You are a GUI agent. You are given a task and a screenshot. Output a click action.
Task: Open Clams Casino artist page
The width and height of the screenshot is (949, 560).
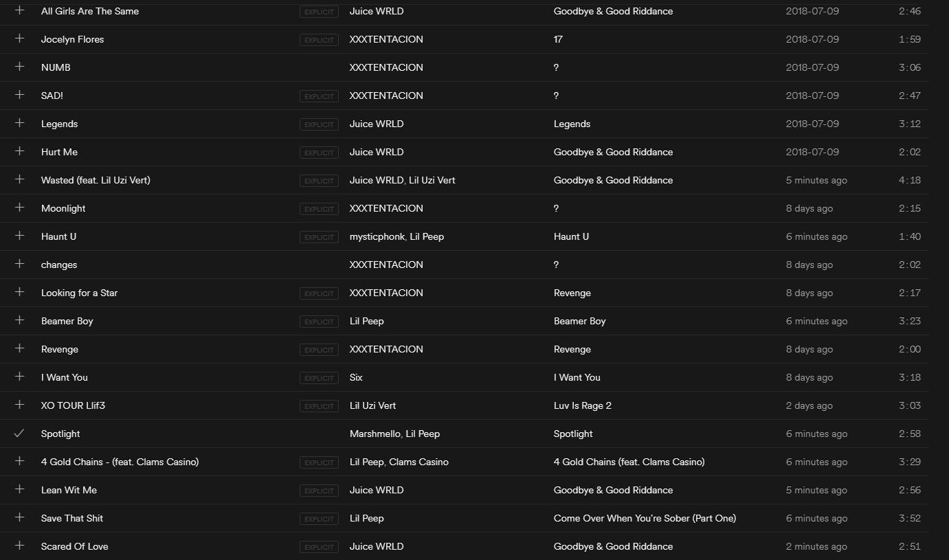pos(419,462)
